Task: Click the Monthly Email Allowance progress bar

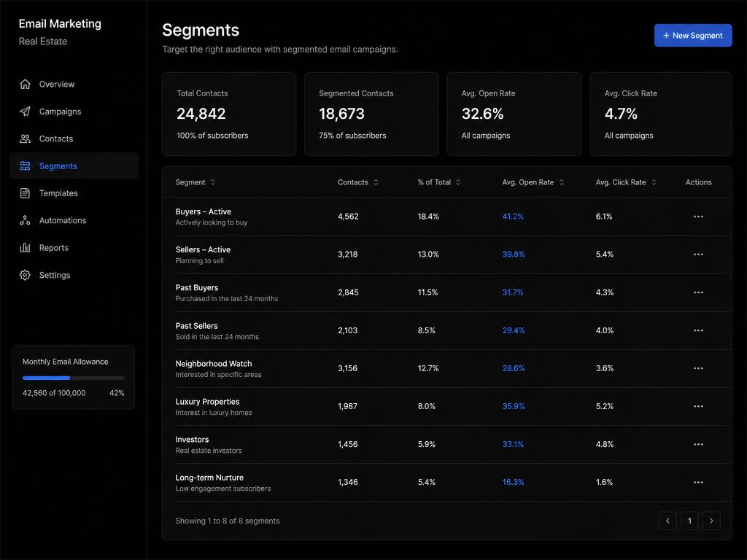Action: [x=74, y=378]
